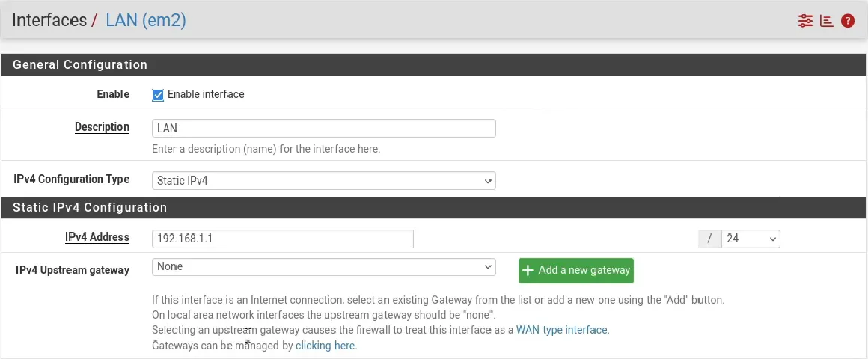
Task: Focus the Description text field
Action: point(324,129)
